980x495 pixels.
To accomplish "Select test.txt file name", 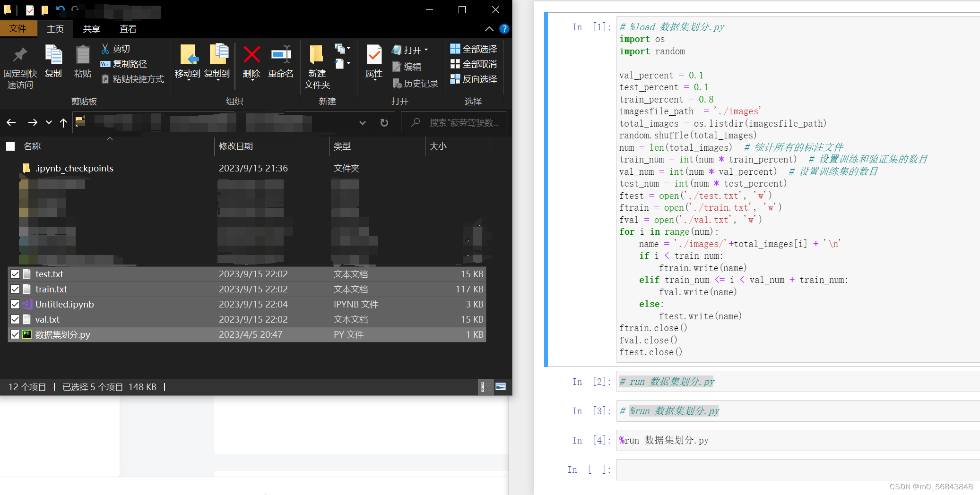I will click(x=49, y=274).
